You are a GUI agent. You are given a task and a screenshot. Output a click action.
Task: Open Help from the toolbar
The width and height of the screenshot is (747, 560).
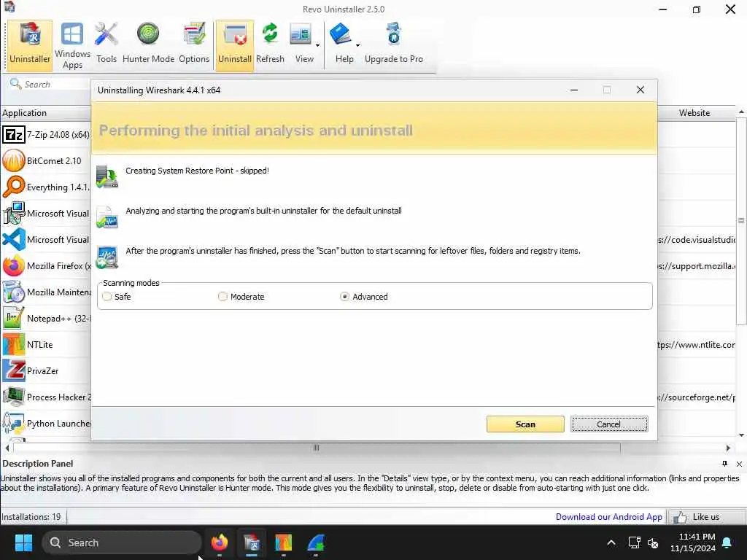click(x=341, y=44)
